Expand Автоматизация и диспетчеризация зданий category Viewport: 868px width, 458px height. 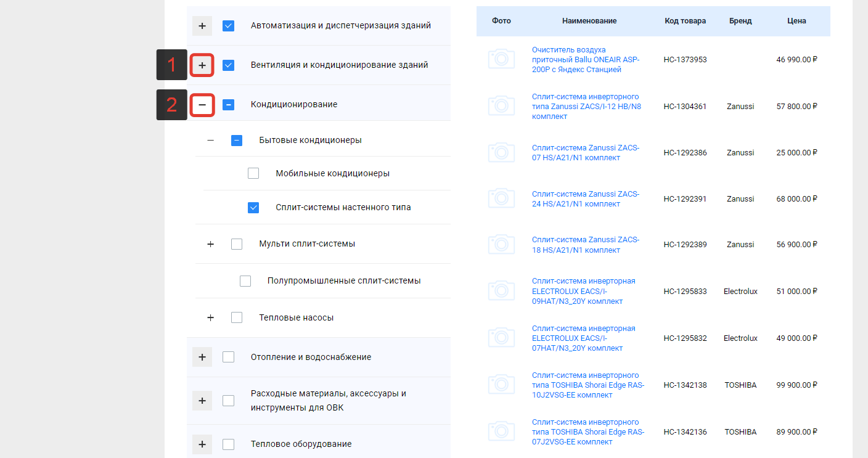pyautogui.click(x=202, y=26)
